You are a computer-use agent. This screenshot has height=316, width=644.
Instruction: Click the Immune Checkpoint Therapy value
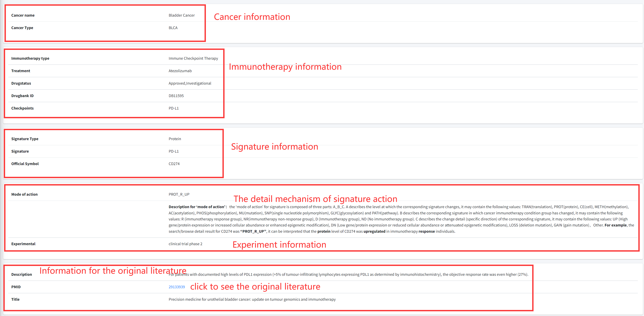tap(193, 58)
